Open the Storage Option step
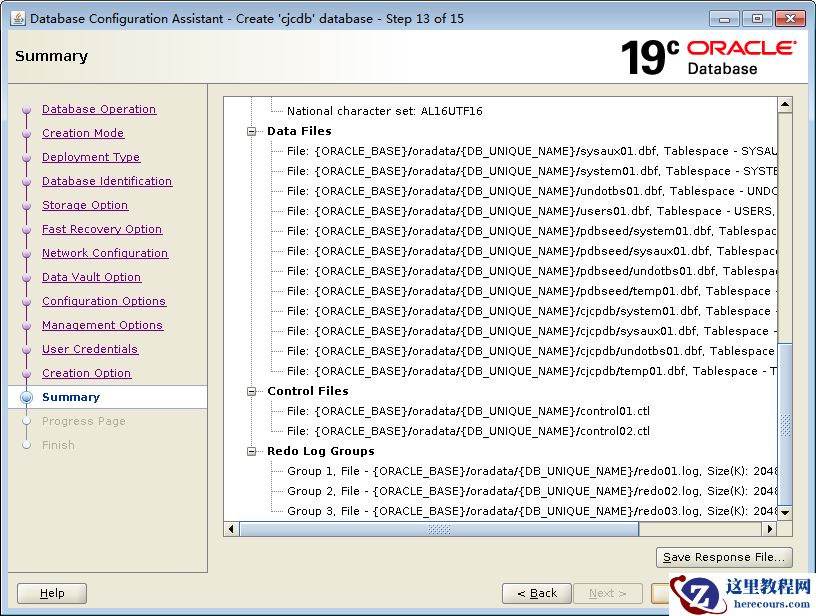 (85, 205)
